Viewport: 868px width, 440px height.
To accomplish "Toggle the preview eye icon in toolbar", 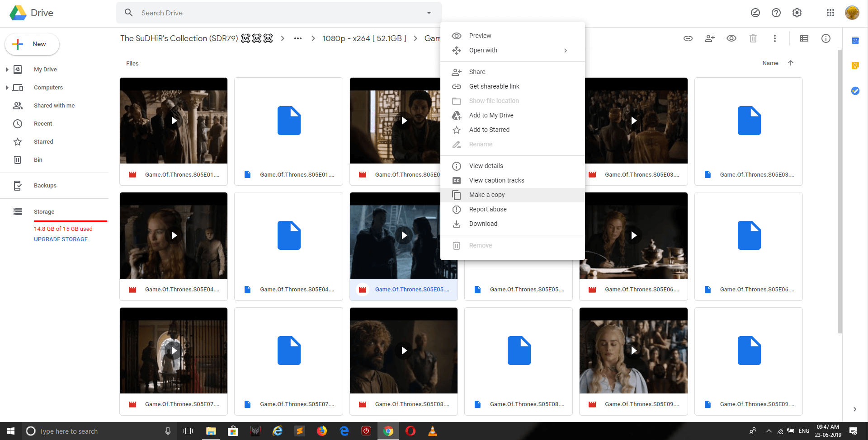I will (731, 38).
